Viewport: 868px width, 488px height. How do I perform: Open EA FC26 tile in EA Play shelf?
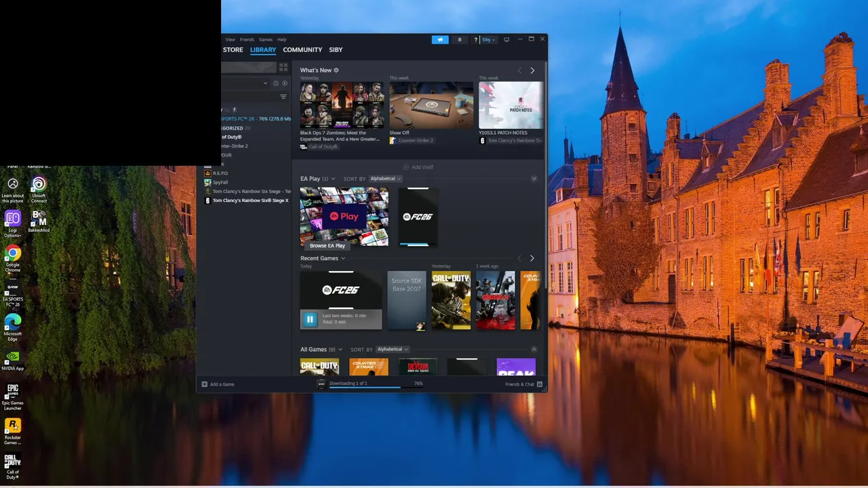418,217
